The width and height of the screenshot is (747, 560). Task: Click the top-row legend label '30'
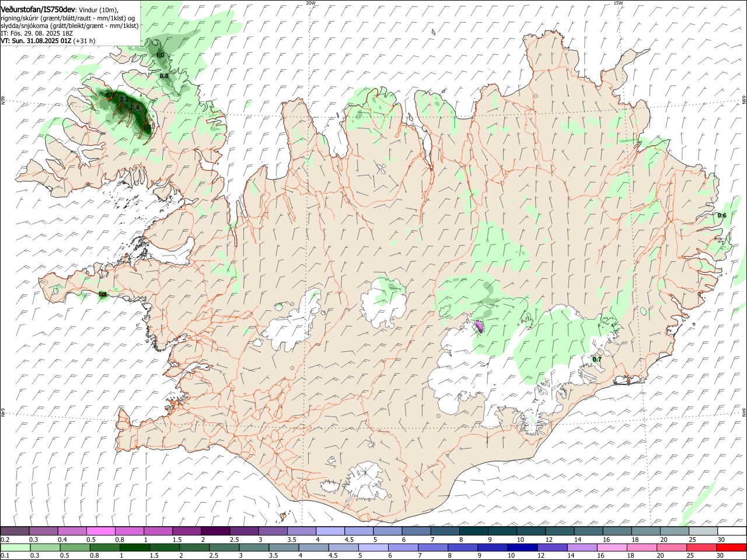pos(721,540)
